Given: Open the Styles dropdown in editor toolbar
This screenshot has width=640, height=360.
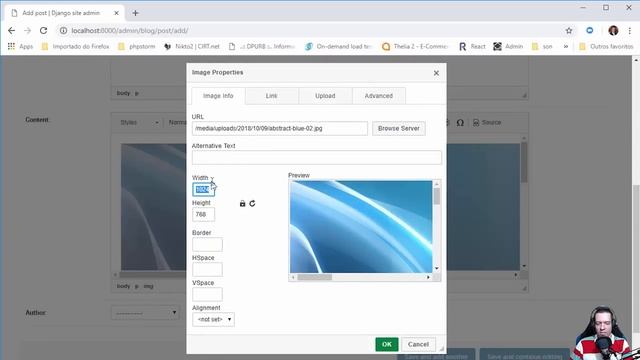Looking at the screenshot, I should 139,122.
